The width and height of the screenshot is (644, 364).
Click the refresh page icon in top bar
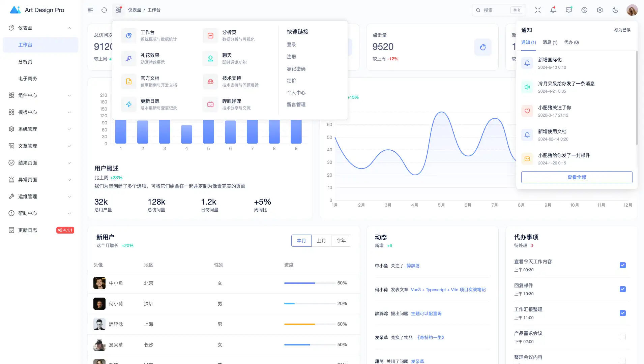click(x=104, y=10)
